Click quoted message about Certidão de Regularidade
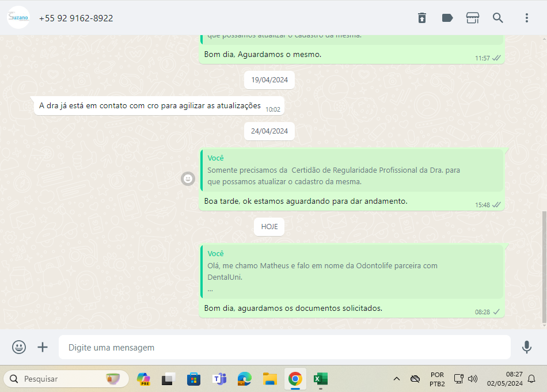547x392 pixels. 351,170
